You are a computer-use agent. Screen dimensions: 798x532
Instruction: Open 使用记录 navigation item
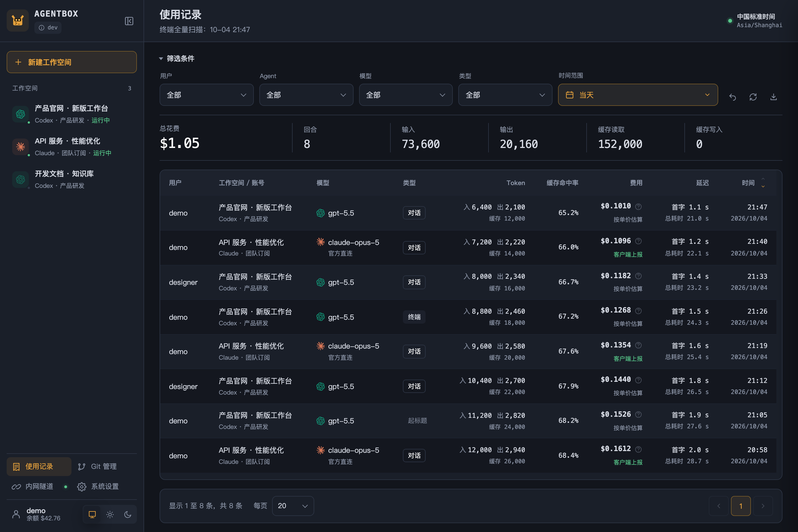(39, 466)
